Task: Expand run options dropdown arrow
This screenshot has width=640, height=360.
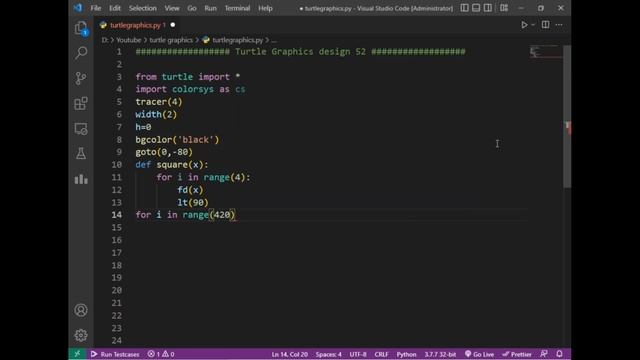Action: tap(533, 25)
